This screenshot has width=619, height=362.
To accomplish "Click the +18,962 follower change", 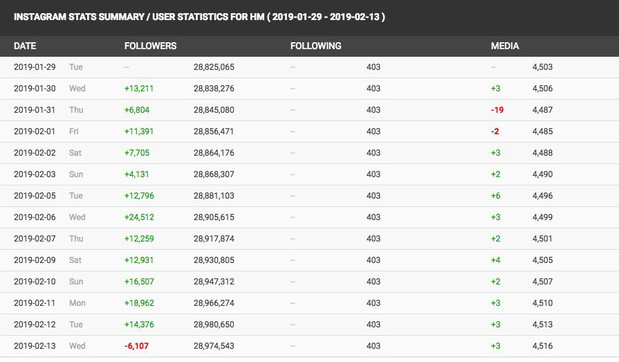I will point(139,303).
